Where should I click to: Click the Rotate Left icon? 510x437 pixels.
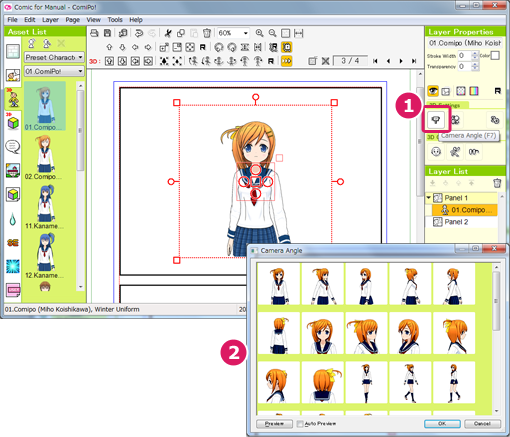[x=218, y=47]
